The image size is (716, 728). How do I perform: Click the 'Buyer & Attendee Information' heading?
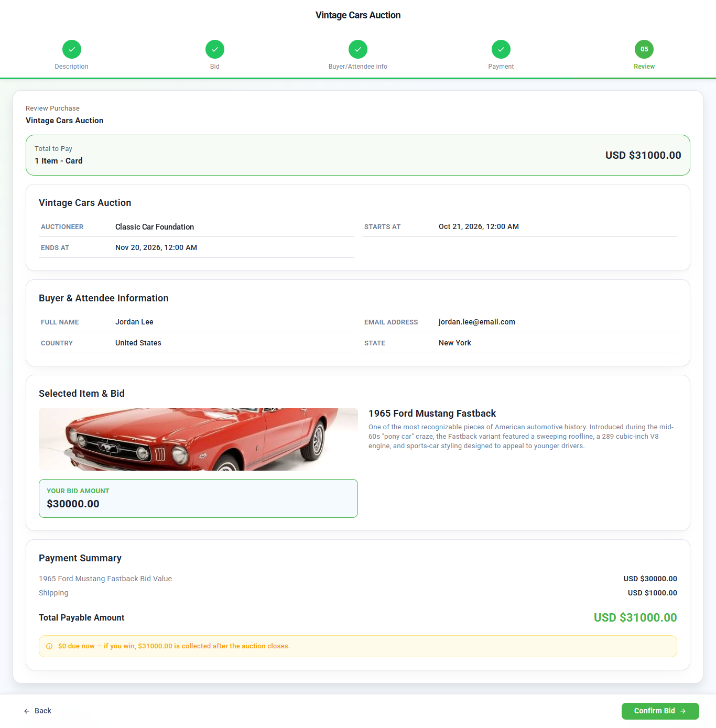pyautogui.click(x=104, y=298)
